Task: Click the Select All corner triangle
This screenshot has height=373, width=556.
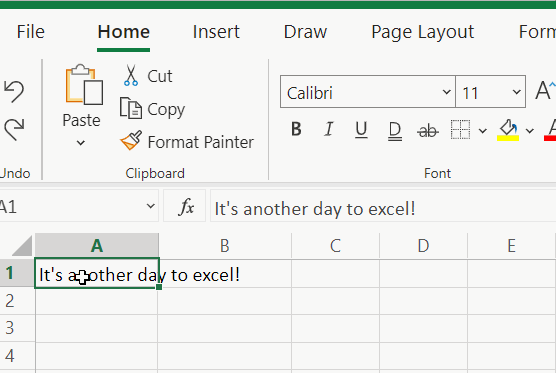Action: 23,245
